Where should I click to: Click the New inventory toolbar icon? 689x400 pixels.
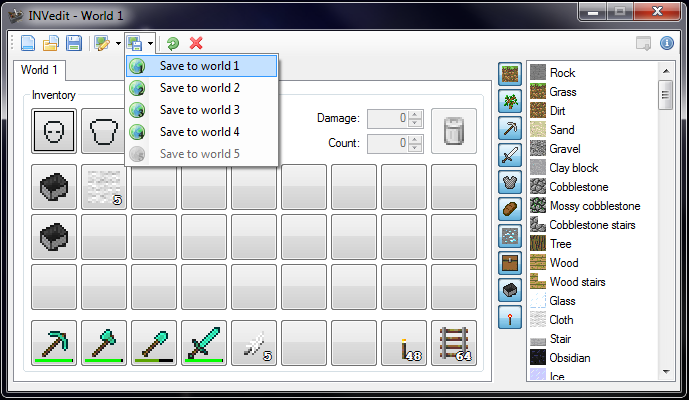tap(28, 43)
